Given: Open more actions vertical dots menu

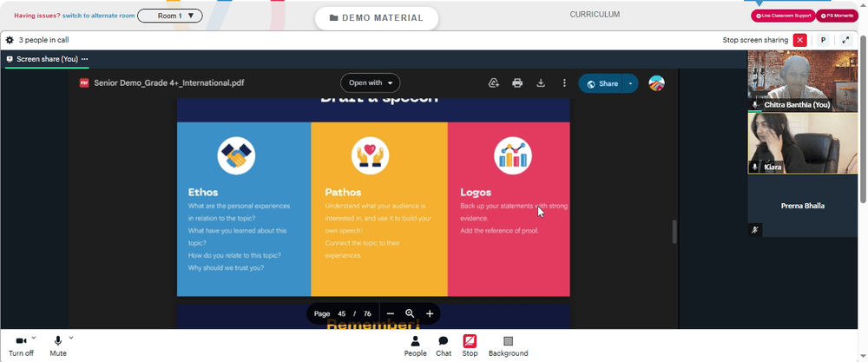Looking at the screenshot, I should pyautogui.click(x=564, y=83).
